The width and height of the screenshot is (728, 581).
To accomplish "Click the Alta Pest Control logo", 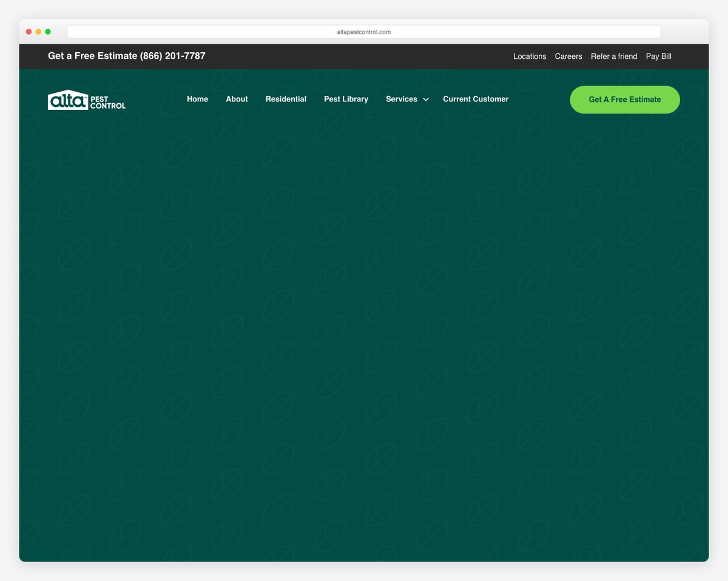I will (87, 100).
